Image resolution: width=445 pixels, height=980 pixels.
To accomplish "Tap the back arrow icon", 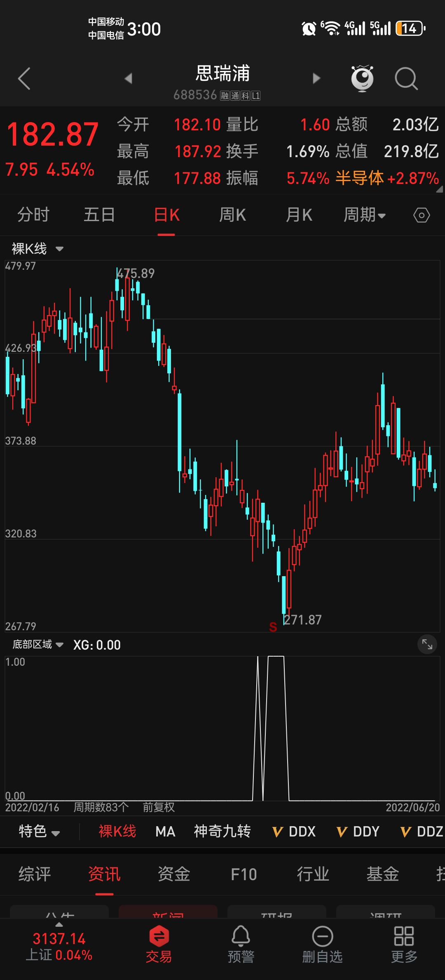I will (x=24, y=78).
